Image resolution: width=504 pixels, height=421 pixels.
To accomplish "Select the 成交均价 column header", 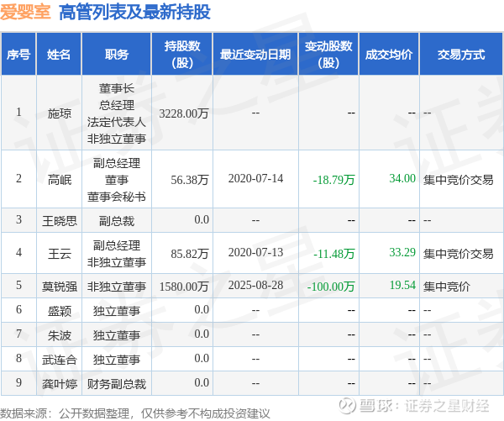I will [x=389, y=55].
